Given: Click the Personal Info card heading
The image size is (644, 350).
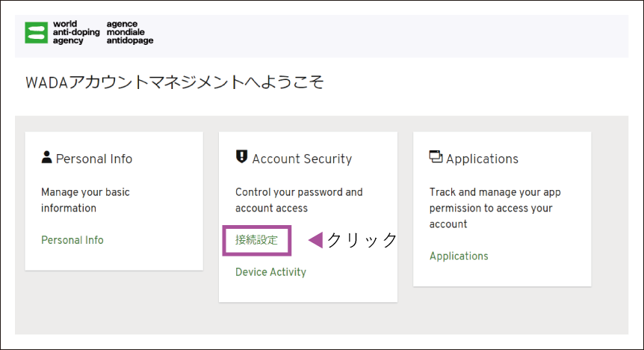Looking at the screenshot, I should 94,159.
